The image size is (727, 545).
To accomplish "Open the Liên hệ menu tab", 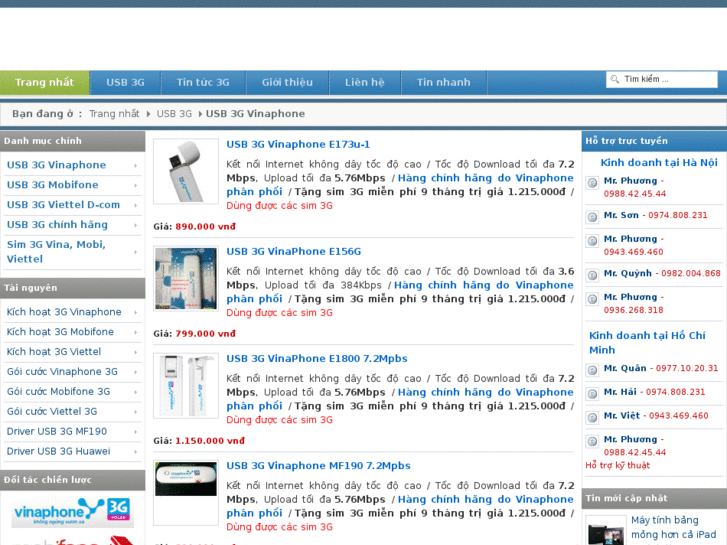I will click(364, 83).
